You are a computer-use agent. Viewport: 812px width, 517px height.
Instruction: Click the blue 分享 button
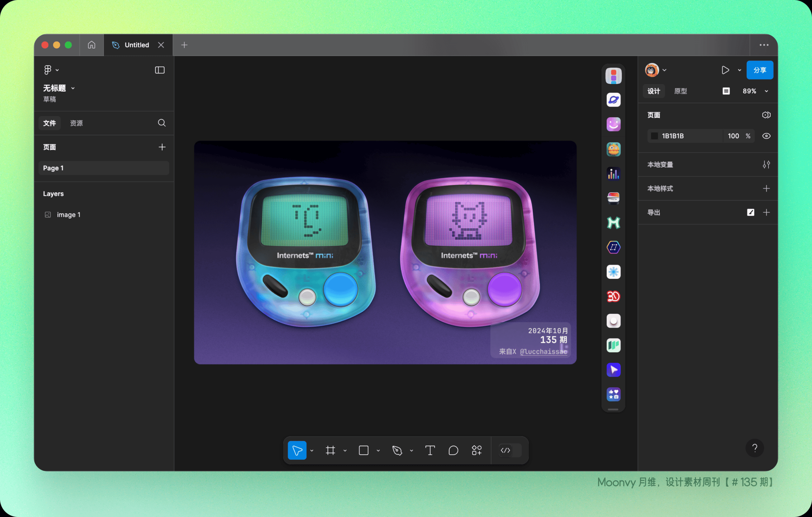pyautogui.click(x=760, y=70)
